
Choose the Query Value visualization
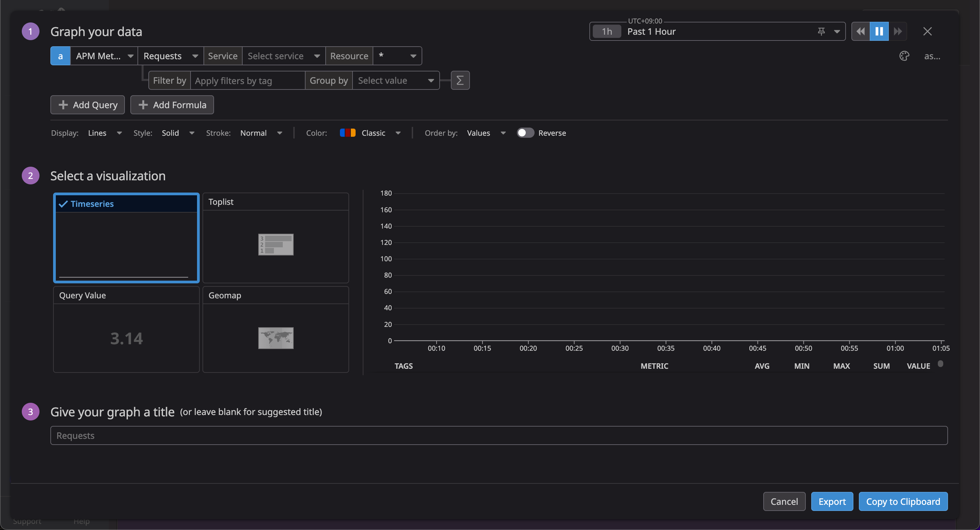point(126,329)
